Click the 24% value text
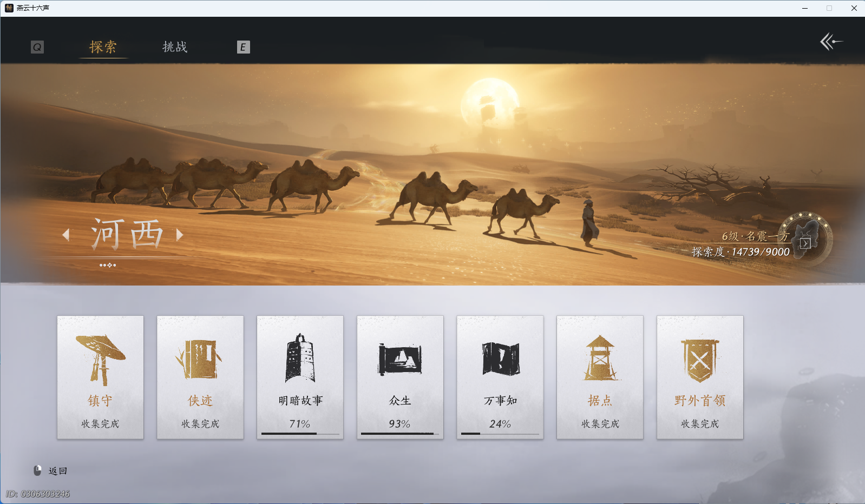Image resolution: width=865 pixels, height=504 pixels. [500, 424]
